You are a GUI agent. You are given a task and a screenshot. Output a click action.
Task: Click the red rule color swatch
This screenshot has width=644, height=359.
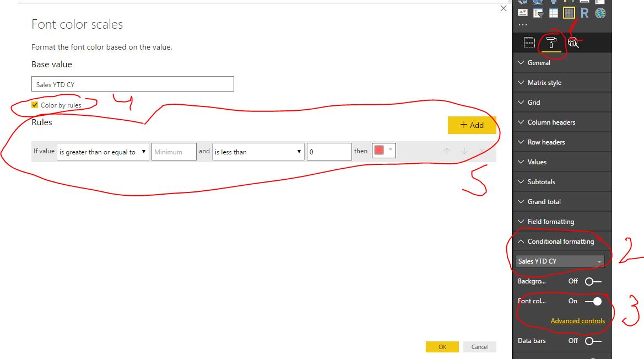coord(379,150)
